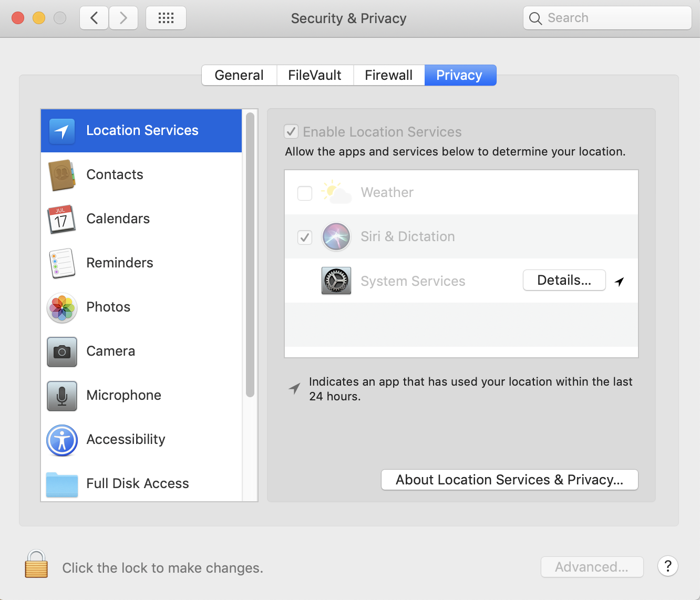Select Microphone label in privacy list
This screenshot has width=700, height=600.
[x=124, y=395]
